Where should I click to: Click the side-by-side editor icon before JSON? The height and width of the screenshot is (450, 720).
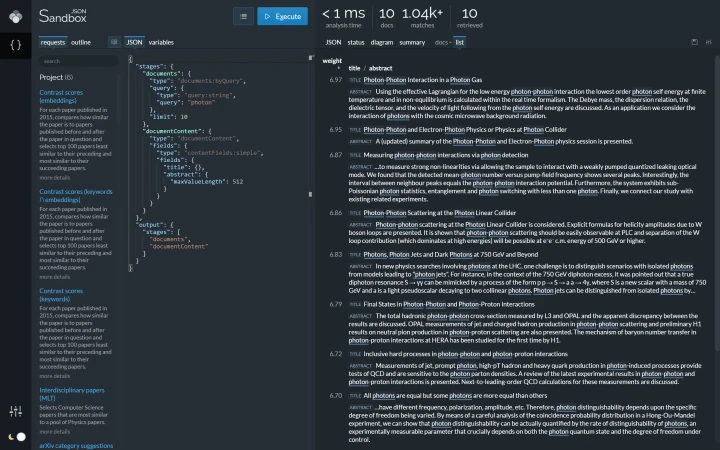click(114, 42)
